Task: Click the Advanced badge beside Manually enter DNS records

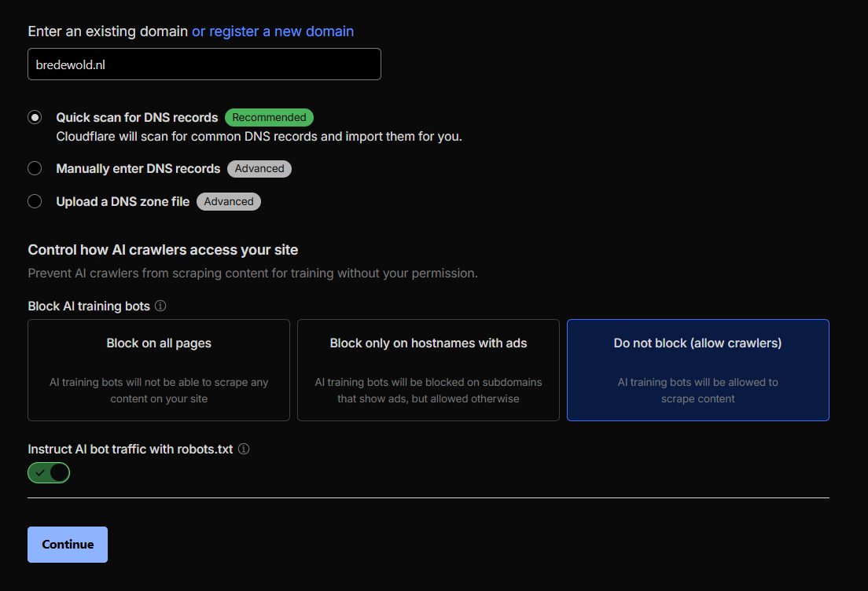Action: tap(259, 168)
